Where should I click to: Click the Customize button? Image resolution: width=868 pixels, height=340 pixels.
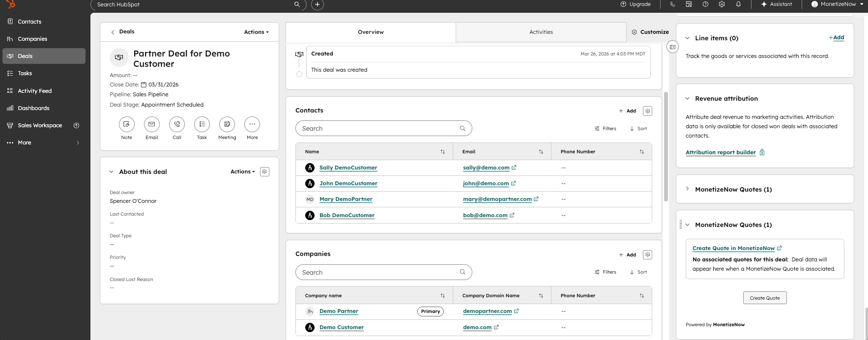[x=650, y=32]
